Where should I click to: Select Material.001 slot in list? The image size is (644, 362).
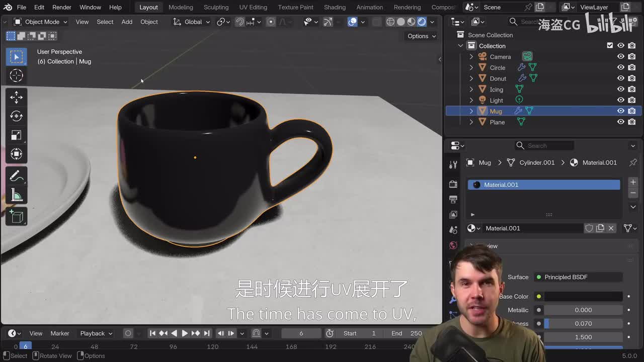coord(544,185)
